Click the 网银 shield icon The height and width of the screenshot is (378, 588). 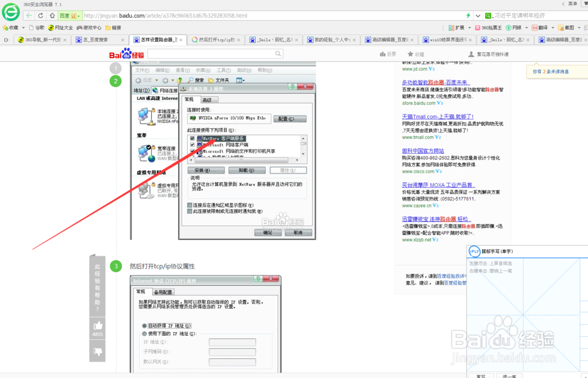click(509, 28)
